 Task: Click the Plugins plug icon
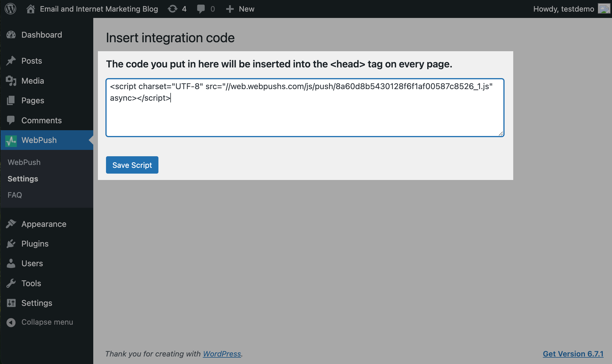click(11, 244)
